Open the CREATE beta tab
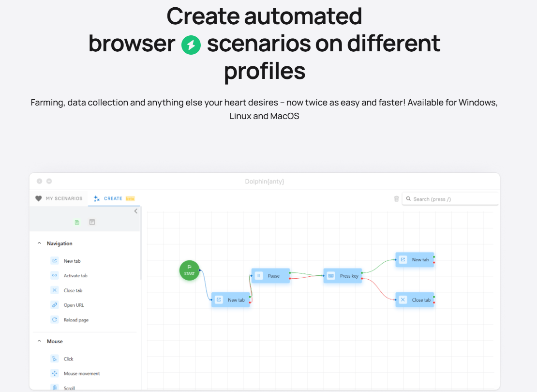Image resolution: width=537 pixels, height=392 pixels. click(114, 198)
